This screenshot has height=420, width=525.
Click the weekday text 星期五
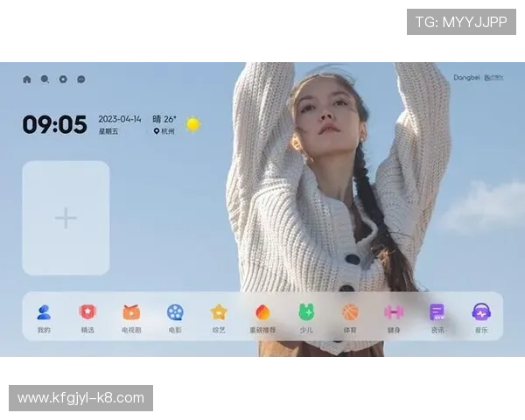(x=108, y=131)
